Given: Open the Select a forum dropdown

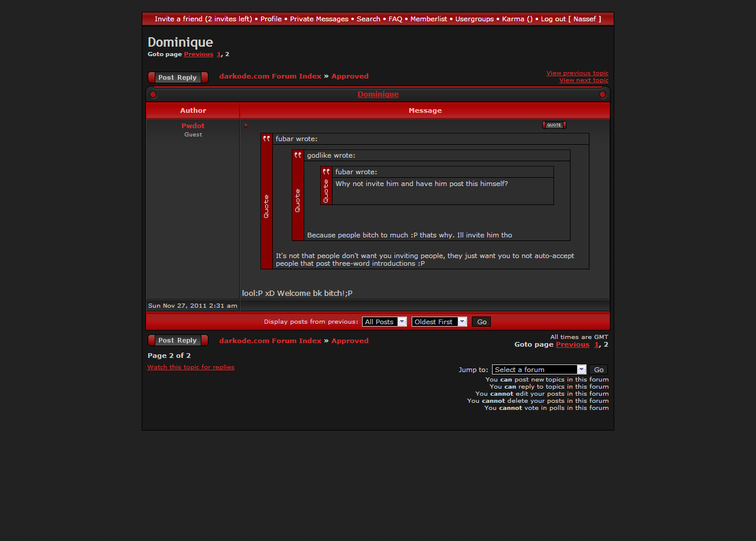Looking at the screenshot, I should point(538,370).
